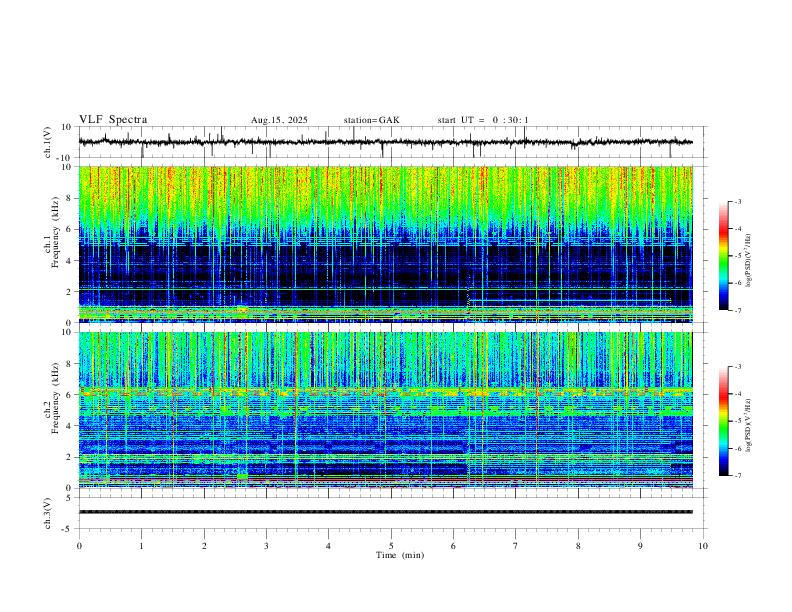Click the '8' kHz tick of ch.1 spectrogram
The image size is (792, 612).
coord(70,198)
